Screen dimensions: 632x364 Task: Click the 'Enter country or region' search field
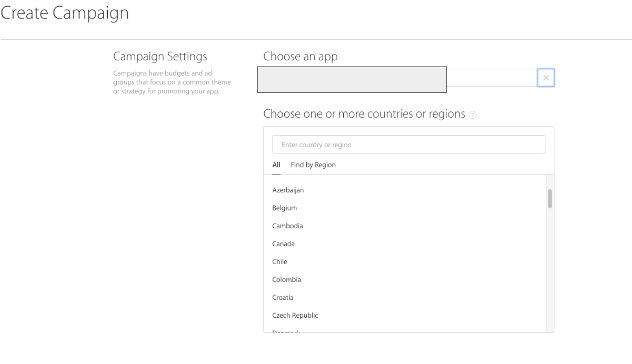click(x=408, y=145)
